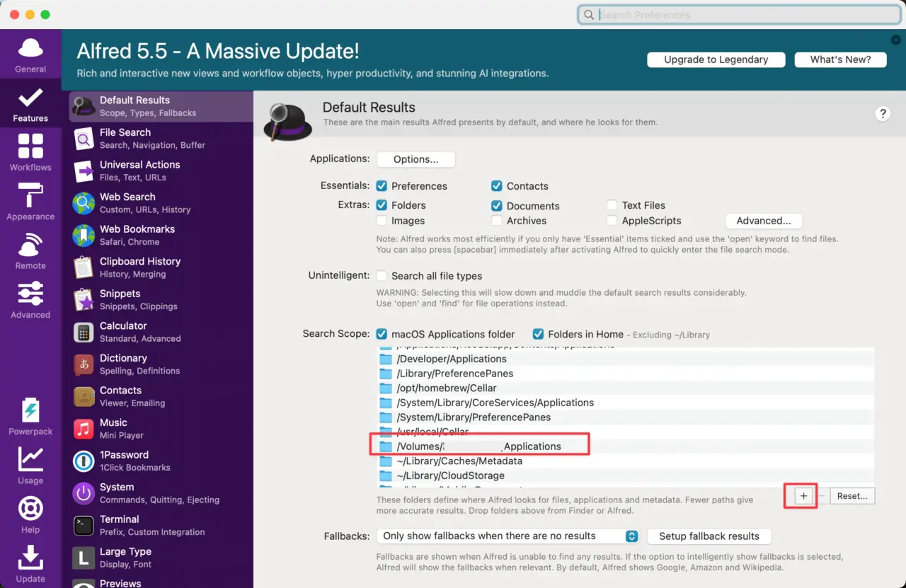Open the Update download section

(30, 564)
